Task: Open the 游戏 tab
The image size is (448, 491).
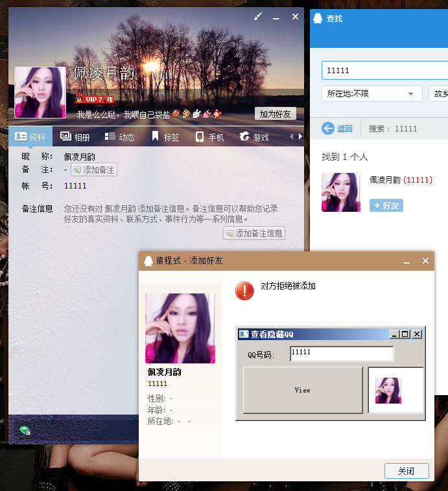Action: point(254,137)
